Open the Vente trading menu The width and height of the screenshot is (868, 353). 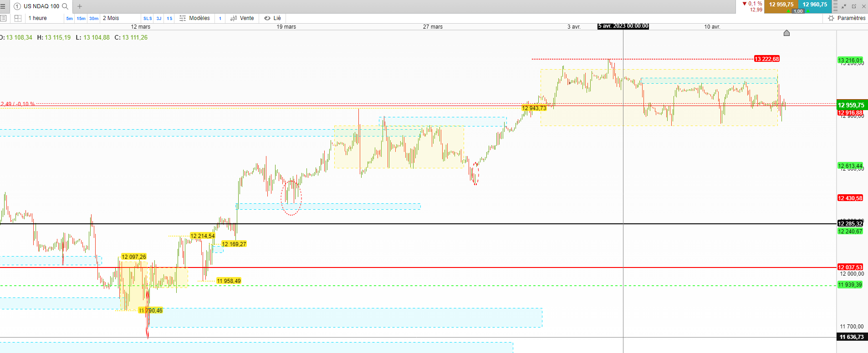(x=247, y=18)
